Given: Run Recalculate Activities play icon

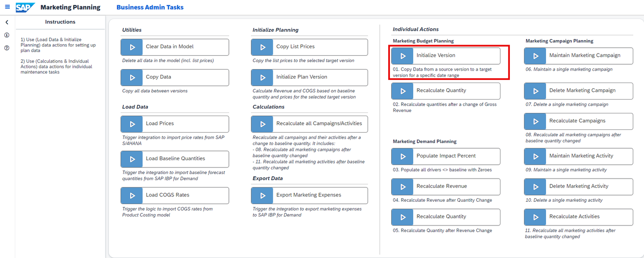Looking at the screenshot, I should click(536, 217).
